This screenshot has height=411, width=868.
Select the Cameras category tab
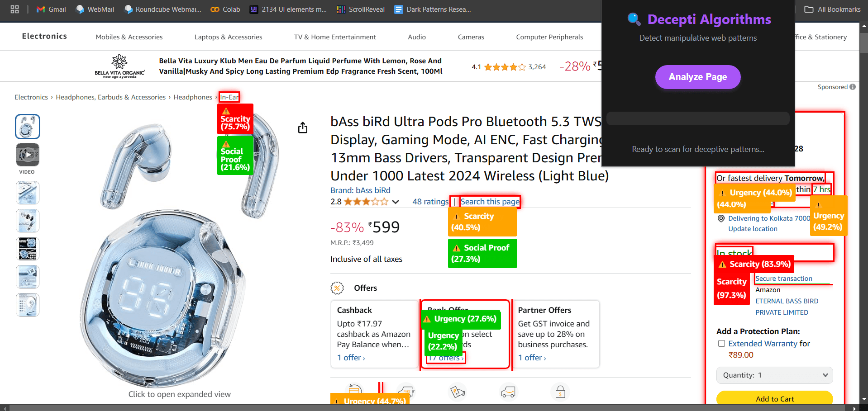471,37
